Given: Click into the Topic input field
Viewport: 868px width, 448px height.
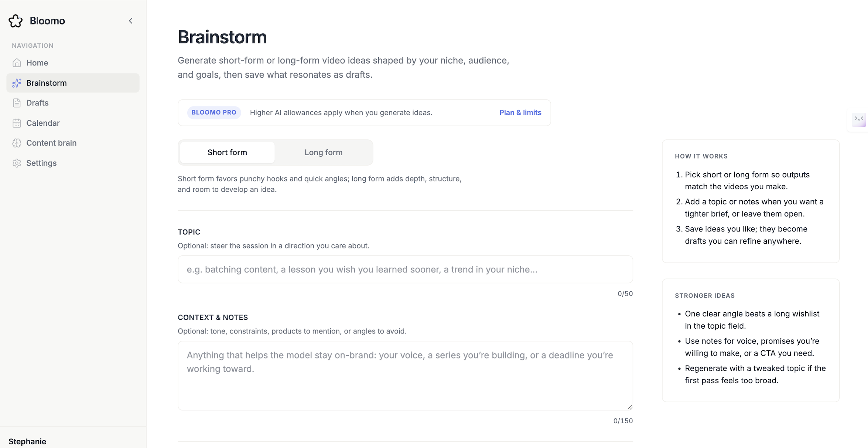Looking at the screenshot, I should pyautogui.click(x=405, y=269).
